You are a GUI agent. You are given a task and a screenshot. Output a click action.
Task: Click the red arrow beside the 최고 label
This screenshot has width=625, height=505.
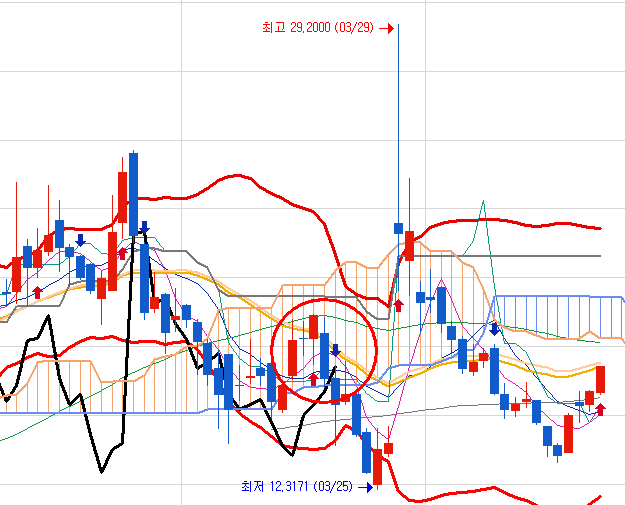tap(387, 28)
